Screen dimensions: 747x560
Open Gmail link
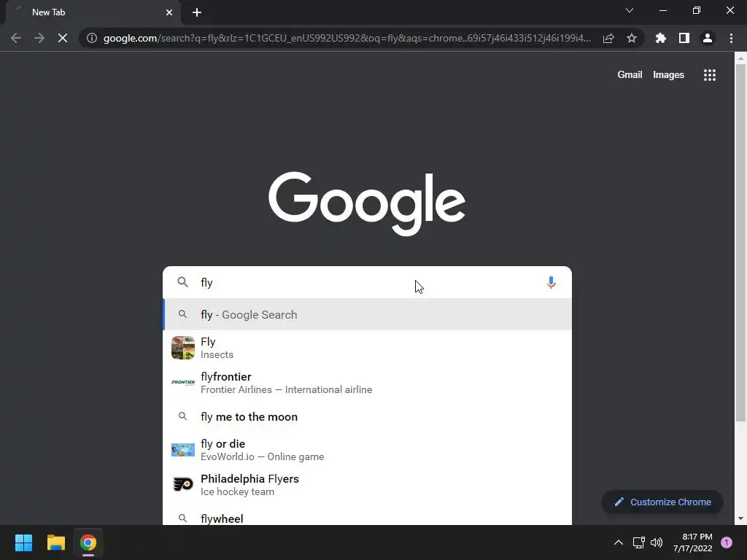[x=630, y=75]
